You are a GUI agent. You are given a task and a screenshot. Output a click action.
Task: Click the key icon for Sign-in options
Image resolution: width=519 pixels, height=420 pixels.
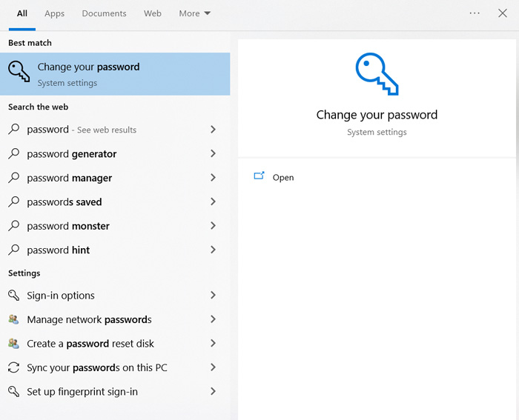(13, 296)
